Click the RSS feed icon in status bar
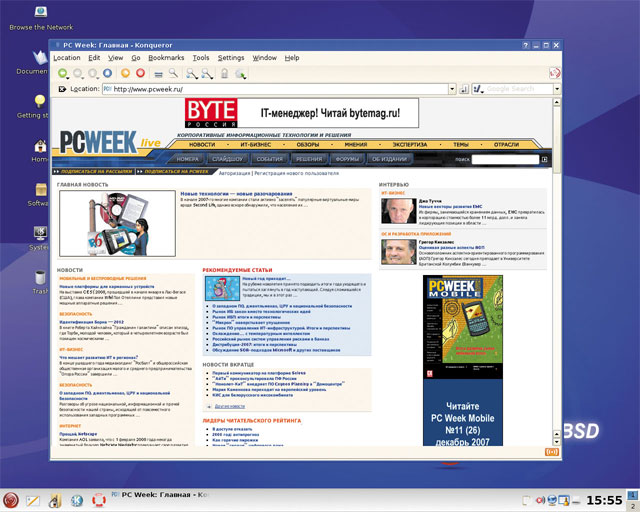640x512 pixels. (552, 452)
